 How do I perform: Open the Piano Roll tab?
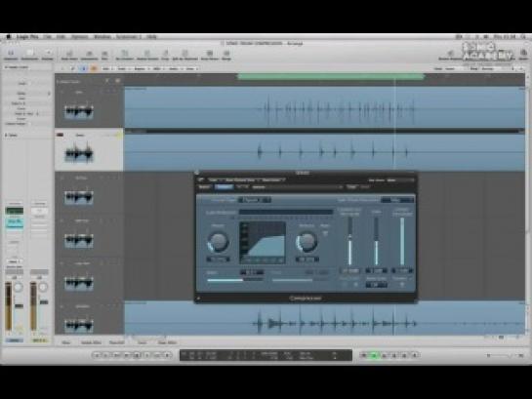tap(117, 342)
